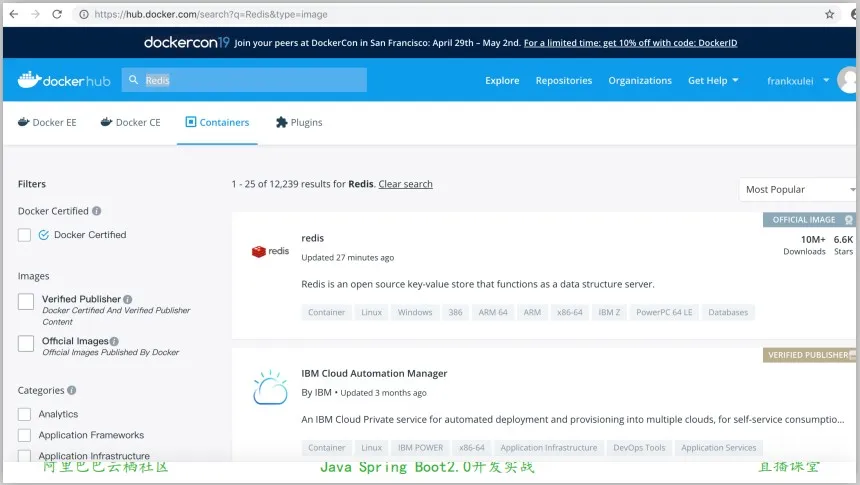Open the frankxulei account dropdown

pos(797,80)
